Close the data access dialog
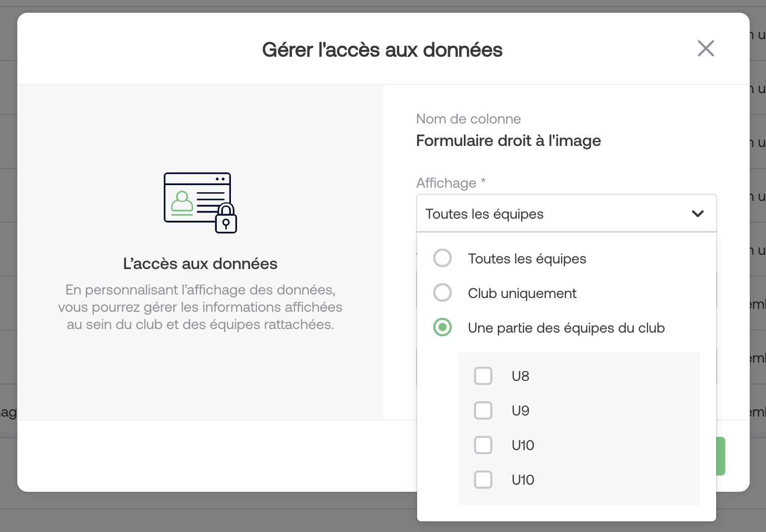766x532 pixels. click(x=705, y=49)
